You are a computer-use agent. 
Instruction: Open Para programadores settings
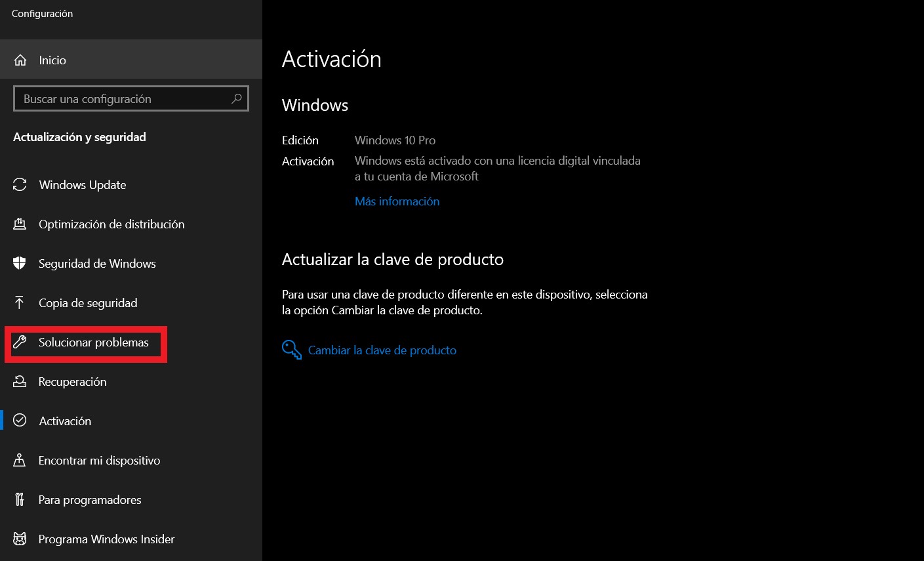pyautogui.click(x=131, y=500)
